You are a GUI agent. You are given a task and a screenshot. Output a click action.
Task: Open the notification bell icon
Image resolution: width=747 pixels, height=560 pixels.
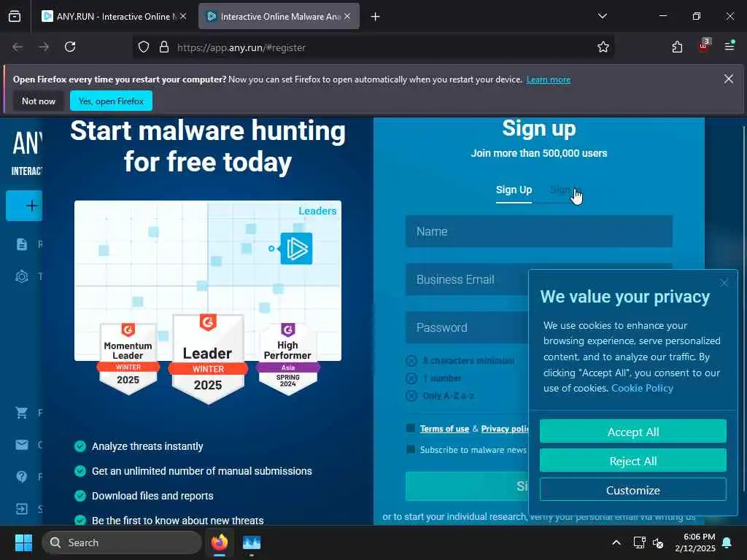727,542
